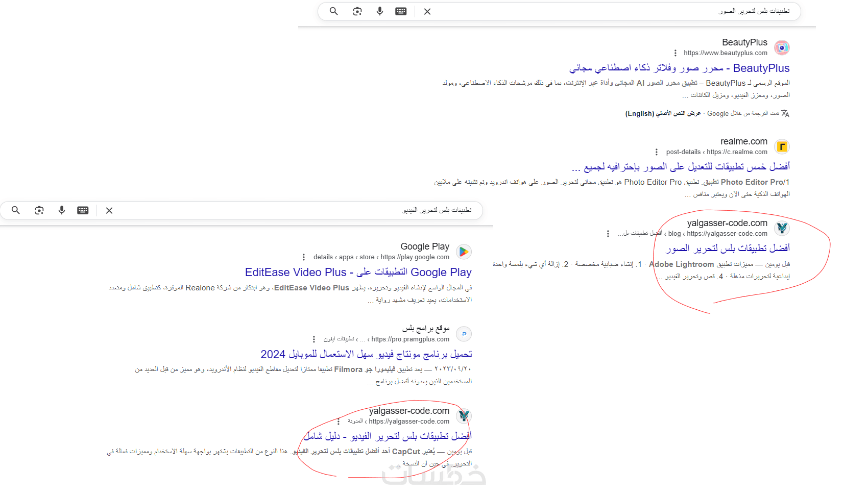Open the virtual keyboard in the الفيديو search bar
Viewport: 868px width, 495px height.
[x=83, y=210]
